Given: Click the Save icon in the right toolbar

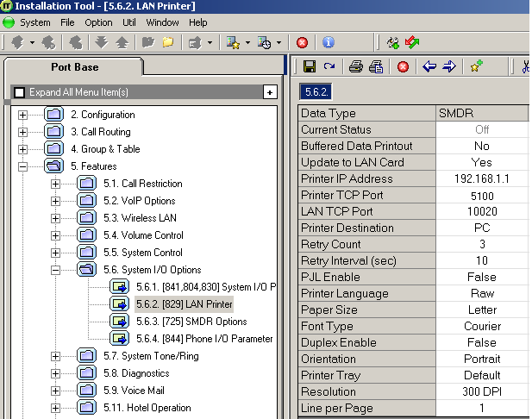Looking at the screenshot, I should click(x=310, y=66).
